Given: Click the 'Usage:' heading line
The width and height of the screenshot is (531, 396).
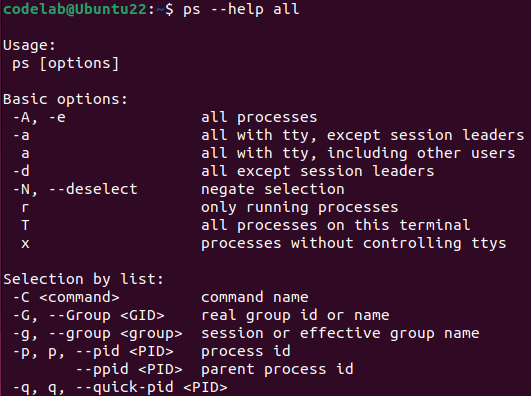Looking at the screenshot, I should point(29,45).
